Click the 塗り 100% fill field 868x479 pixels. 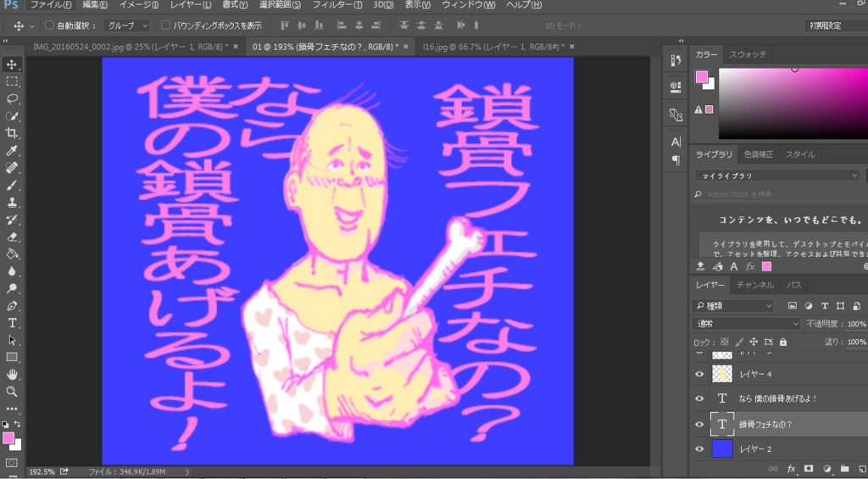pyautogui.click(x=856, y=343)
